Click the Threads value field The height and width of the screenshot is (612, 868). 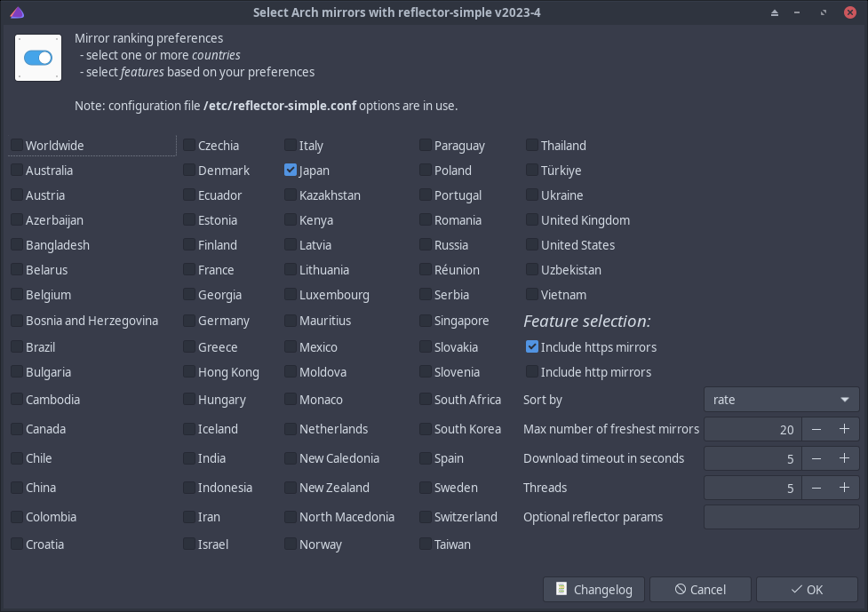pyautogui.click(x=753, y=488)
